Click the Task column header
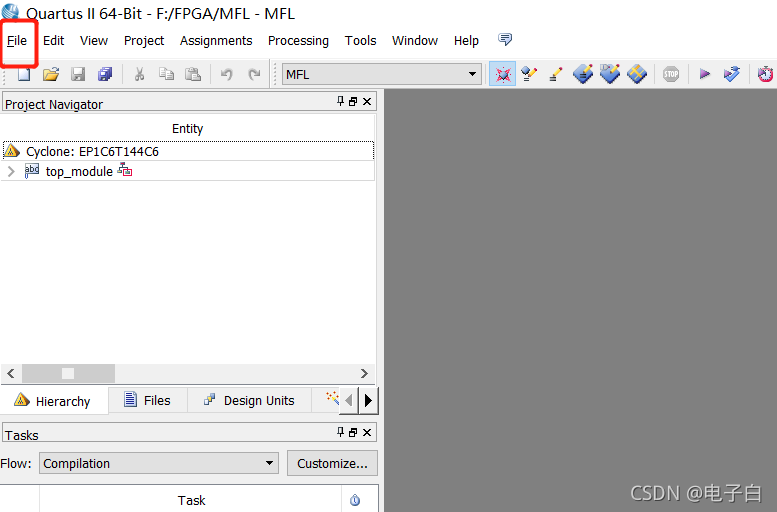 [191, 500]
